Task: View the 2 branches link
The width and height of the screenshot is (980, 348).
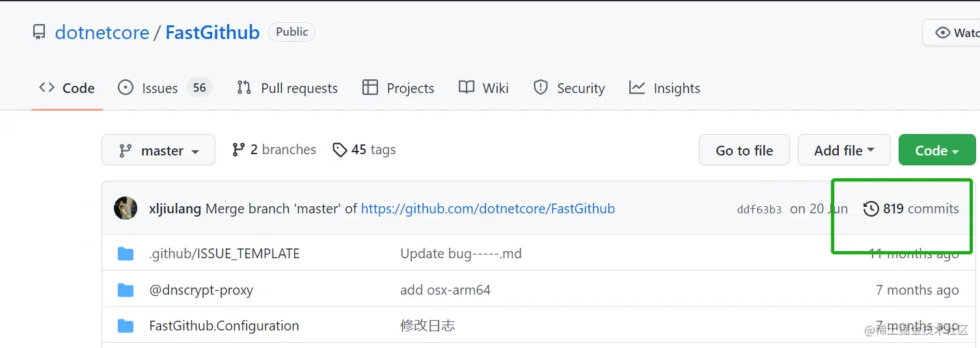Action: click(274, 150)
